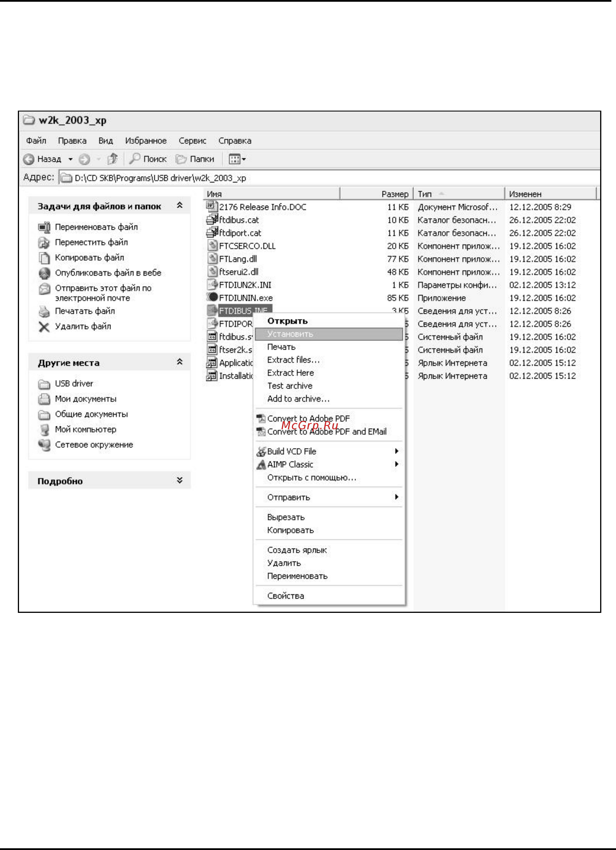Click the ftdibus.cat file icon
The height and width of the screenshot is (850, 616).
(212, 219)
